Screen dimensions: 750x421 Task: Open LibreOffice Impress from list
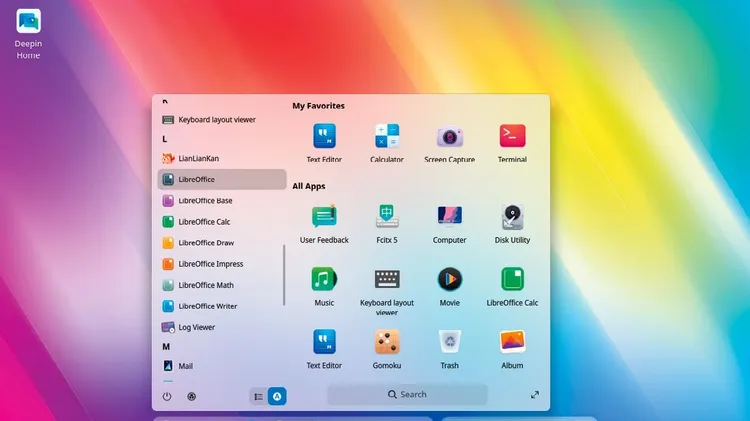point(222,264)
